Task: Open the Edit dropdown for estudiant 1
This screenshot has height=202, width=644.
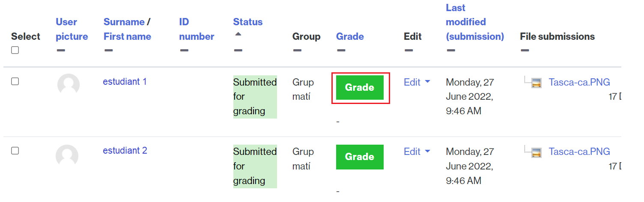Action: coord(417,82)
